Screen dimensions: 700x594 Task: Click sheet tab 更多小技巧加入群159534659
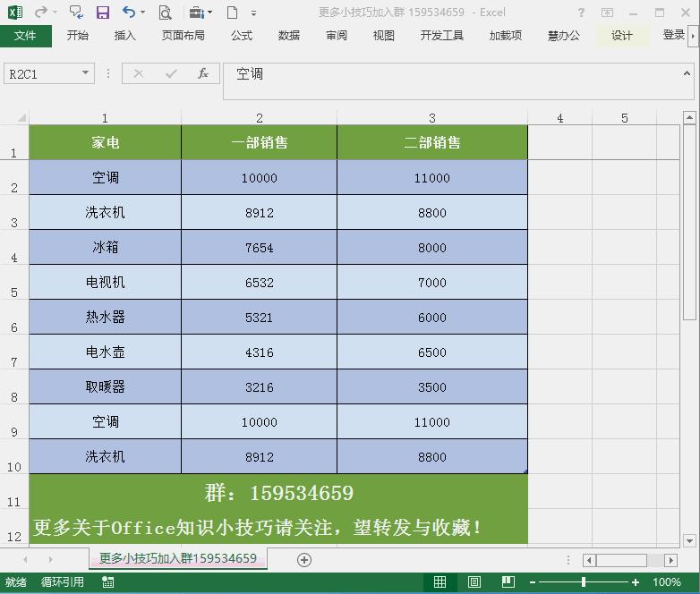[x=177, y=558]
